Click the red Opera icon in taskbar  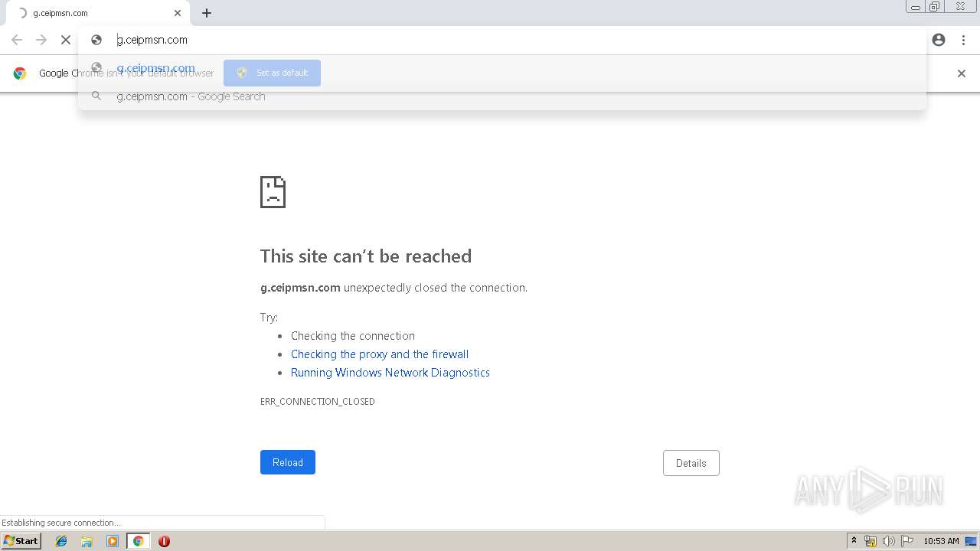coord(164,541)
